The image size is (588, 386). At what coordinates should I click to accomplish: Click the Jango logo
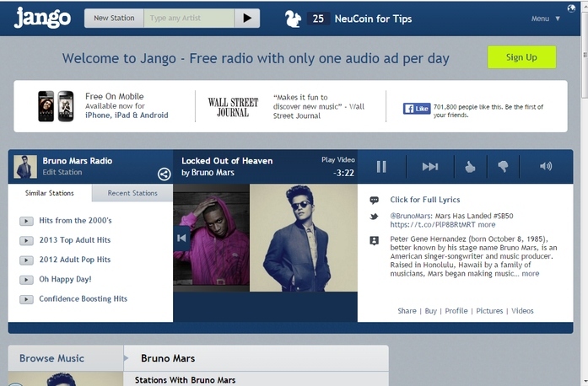pos(42,18)
